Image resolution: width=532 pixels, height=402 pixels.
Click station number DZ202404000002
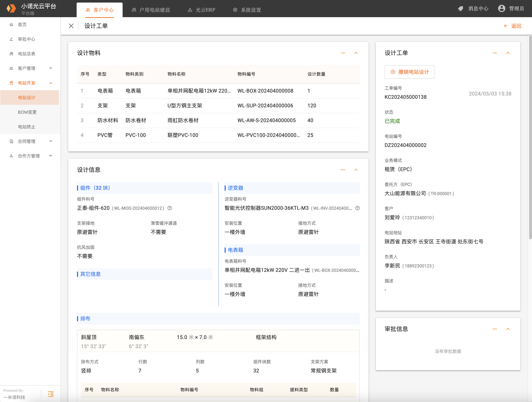pos(406,145)
